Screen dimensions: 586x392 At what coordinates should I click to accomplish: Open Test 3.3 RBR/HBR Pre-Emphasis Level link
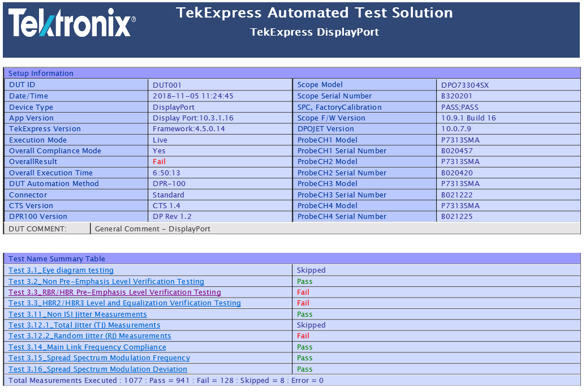[115, 292]
